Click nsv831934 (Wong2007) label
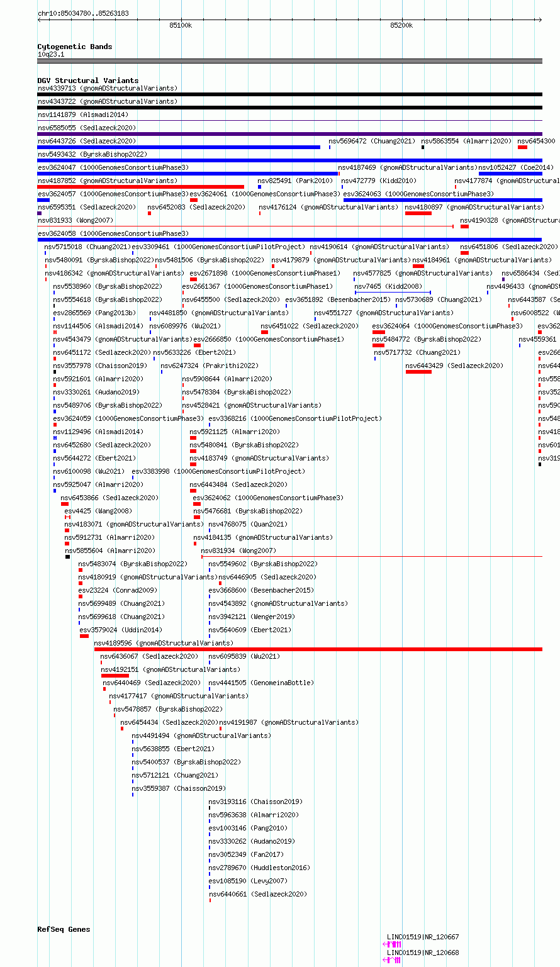Image resolution: width=560 pixels, height=967 pixels. point(239,551)
